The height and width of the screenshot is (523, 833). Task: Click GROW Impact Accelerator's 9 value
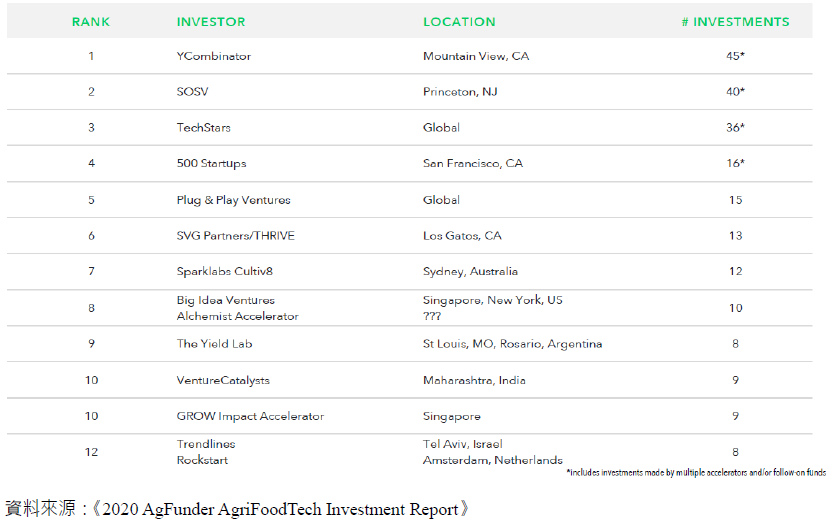coord(736,416)
